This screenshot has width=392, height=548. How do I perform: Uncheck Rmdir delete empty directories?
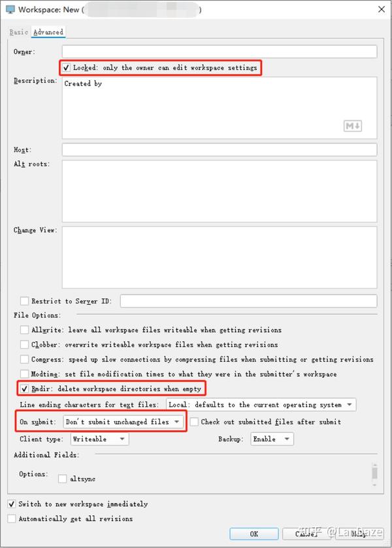tap(24, 388)
